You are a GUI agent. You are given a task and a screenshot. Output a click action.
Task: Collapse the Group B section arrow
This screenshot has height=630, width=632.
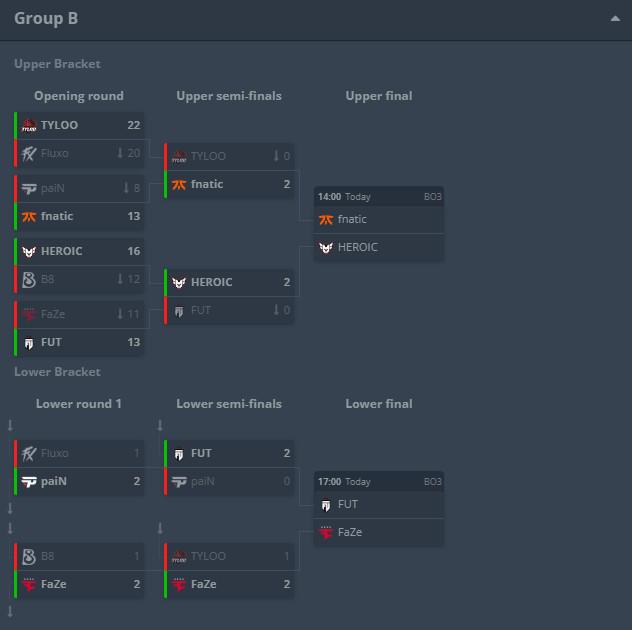click(x=612, y=19)
